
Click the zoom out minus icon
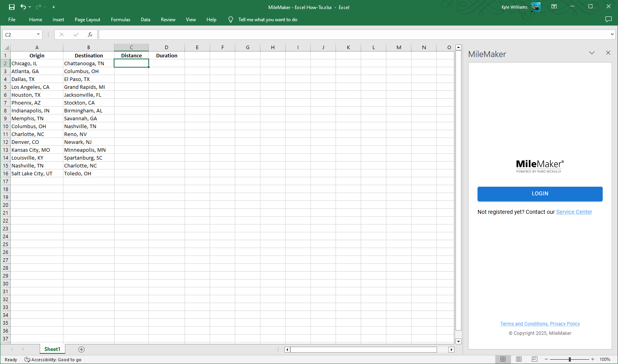point(546,360)
